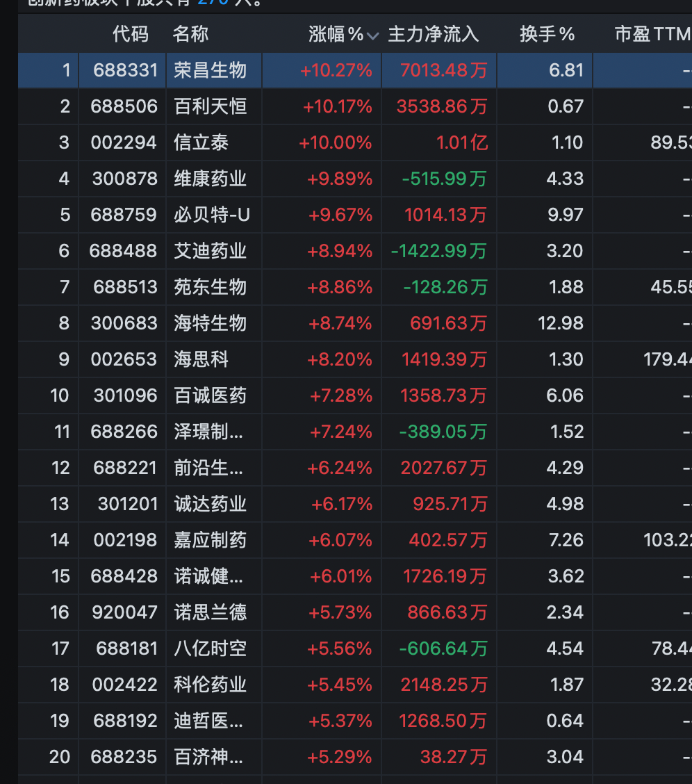Screen dimensions: 692x784
Task: Select stock code 688181
Action: click(127, 648)
